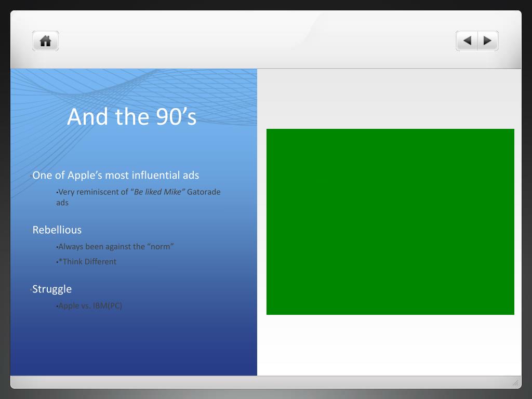Viewport: 532px width, 399px height.
Task: Click the home icon button
Action: 46,41
